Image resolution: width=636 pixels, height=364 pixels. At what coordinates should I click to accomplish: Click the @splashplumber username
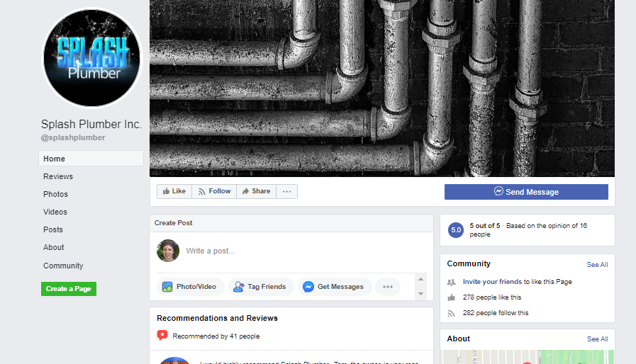73,137
